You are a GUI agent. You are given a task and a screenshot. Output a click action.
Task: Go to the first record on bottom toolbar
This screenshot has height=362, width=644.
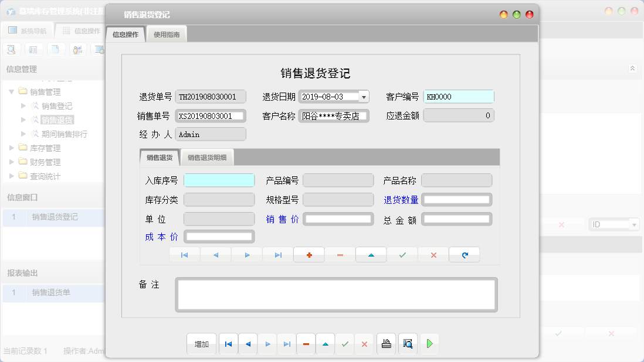click(228, 344)
